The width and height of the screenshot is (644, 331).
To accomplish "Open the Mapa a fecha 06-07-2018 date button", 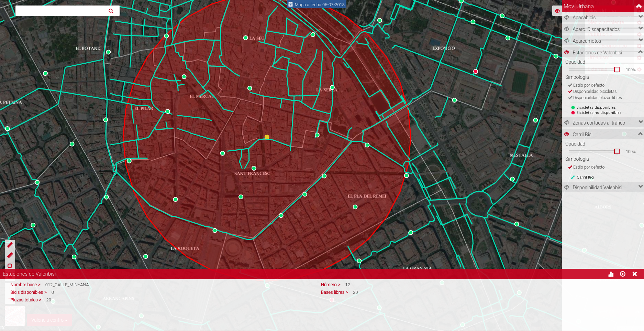I will pyautogui.click(x=317, y=4).
